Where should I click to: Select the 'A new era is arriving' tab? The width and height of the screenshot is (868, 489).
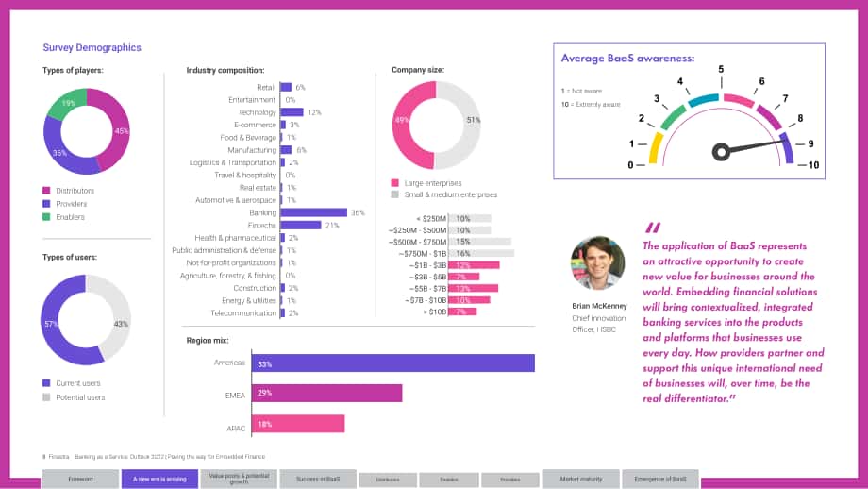159,479
